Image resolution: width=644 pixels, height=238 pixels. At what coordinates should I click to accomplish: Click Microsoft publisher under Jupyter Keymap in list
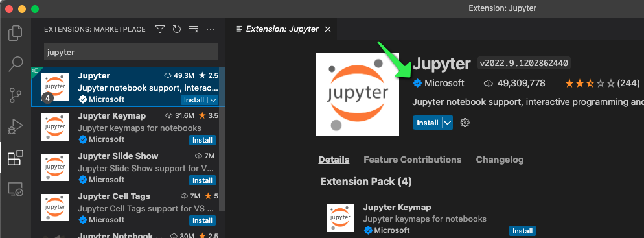point(106,139)
